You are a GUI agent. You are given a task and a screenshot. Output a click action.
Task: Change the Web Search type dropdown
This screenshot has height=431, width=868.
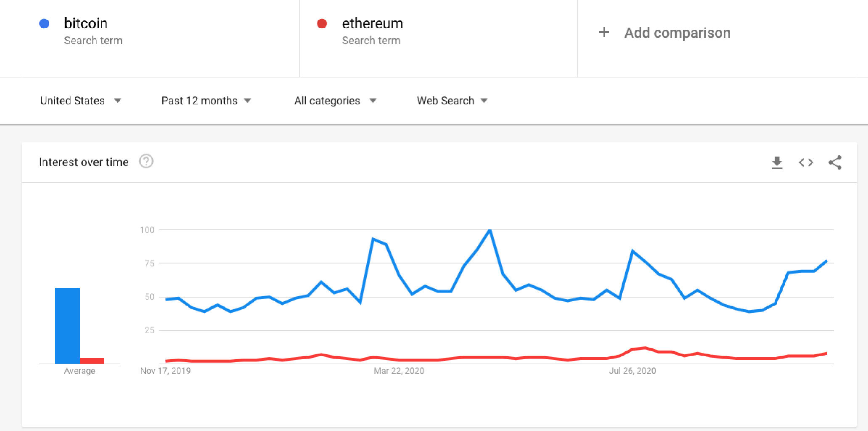coord(452,101)
